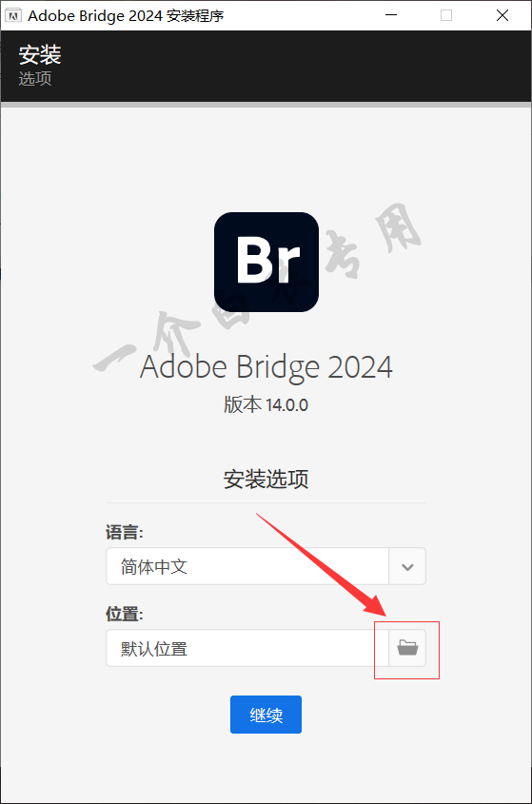The image size is (532, 804).
Task: Expand the language dropdown chevron
Action: [x=407, y=566]
